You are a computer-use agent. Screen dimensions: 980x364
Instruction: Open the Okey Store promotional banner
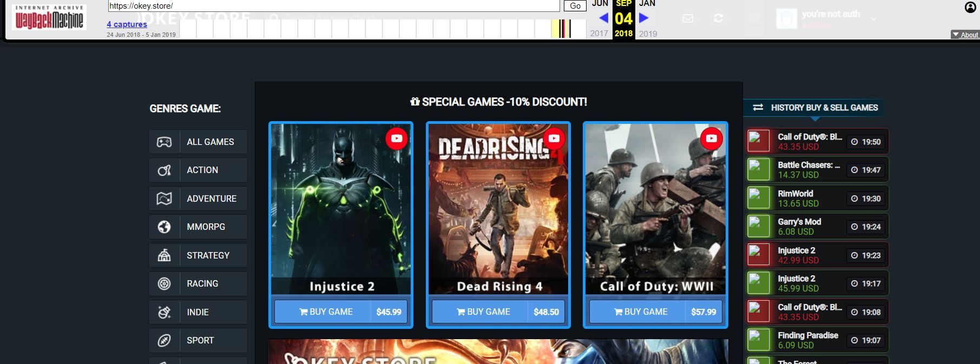[498, 352]
